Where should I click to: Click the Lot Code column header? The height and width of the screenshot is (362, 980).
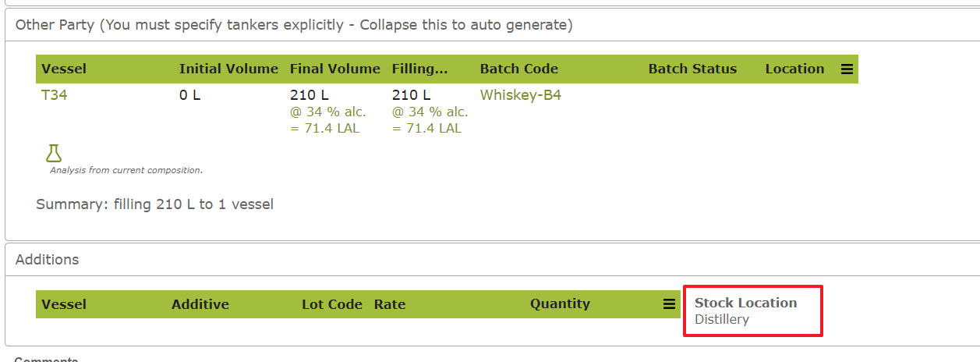pos(331,304)
